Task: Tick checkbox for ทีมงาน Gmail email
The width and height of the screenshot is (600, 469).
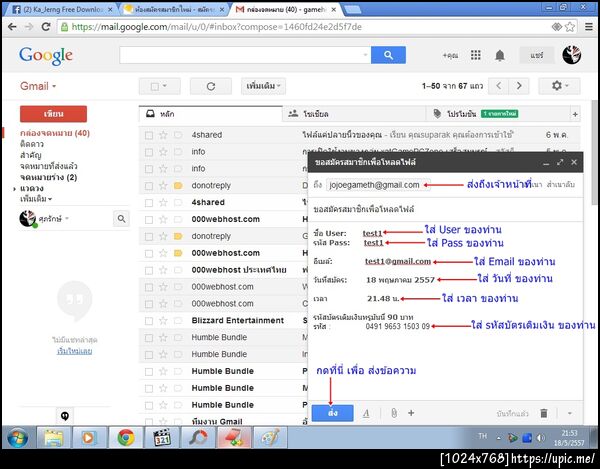Action: click(149, 422)
